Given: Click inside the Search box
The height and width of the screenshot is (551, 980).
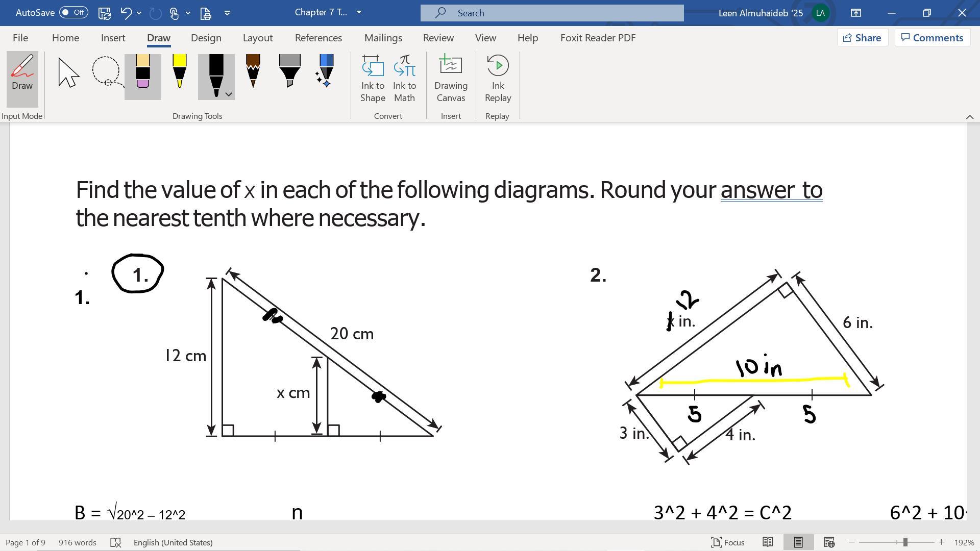Looking at the screenshot, I should point(551,13).
